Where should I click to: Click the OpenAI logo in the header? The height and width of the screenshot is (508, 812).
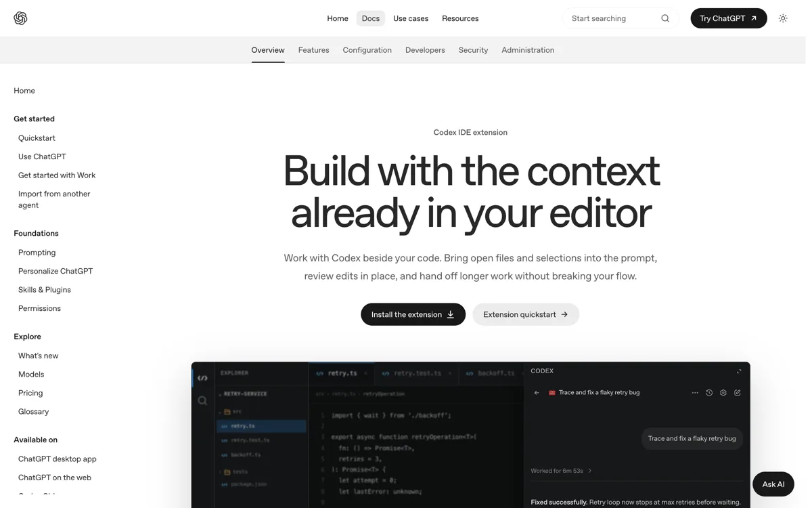pyautogui.click(x=20, y=18)
